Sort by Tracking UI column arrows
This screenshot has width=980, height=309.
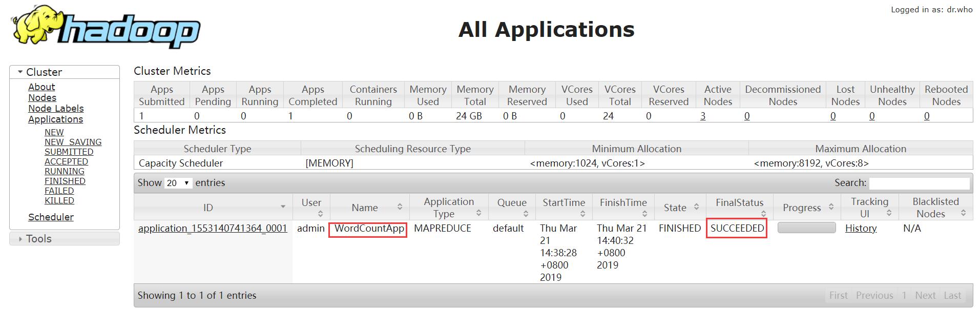[889, 213]
